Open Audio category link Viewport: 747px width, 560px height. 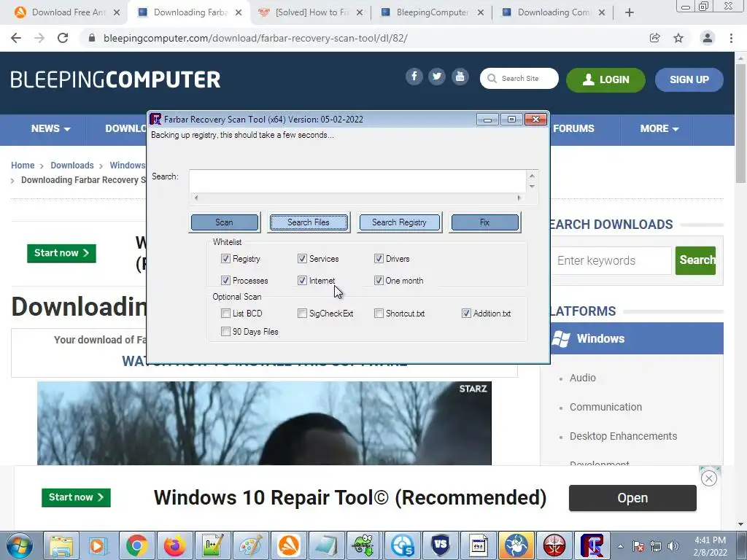point(583,378)
